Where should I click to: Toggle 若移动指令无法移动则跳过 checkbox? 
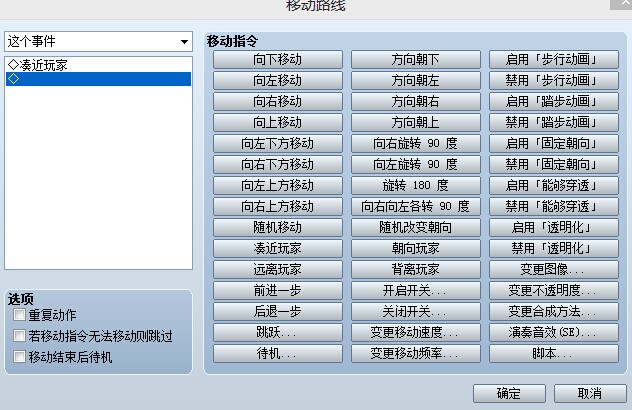point(19,335)
